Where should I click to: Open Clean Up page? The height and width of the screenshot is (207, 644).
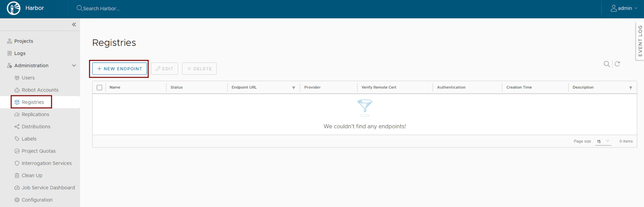[x=32, y=176]
